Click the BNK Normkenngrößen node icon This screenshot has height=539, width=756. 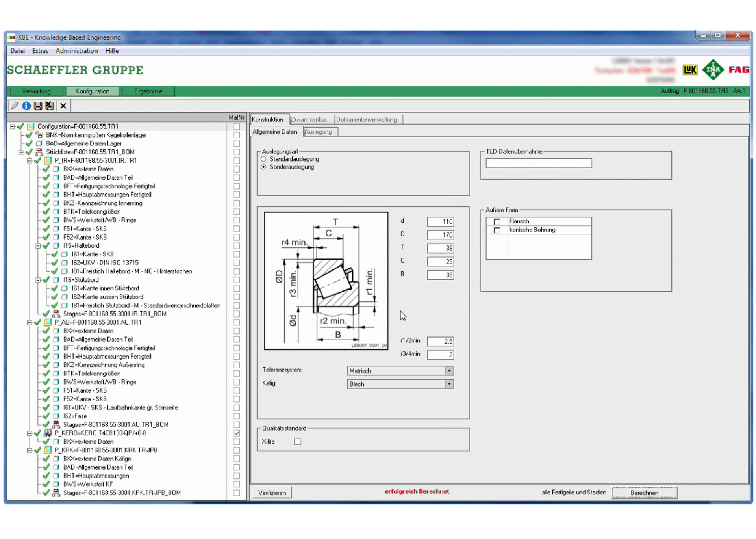coord(39,135)
